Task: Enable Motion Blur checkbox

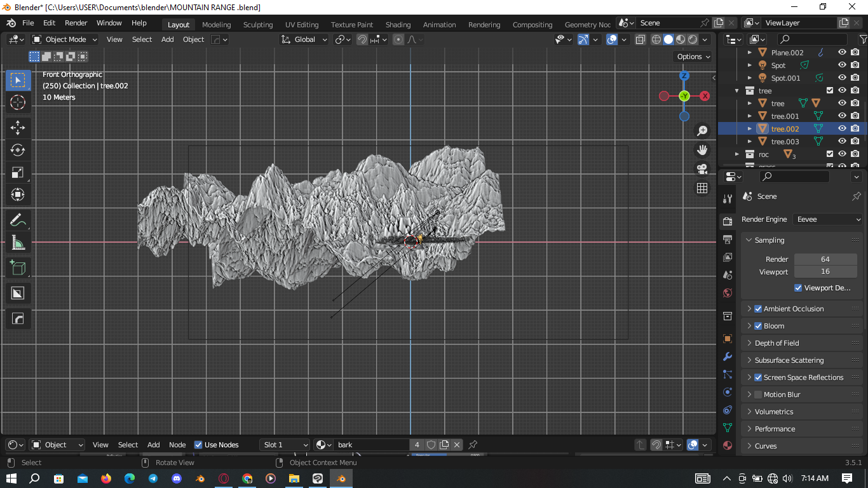Action: [x=758, y=395]
